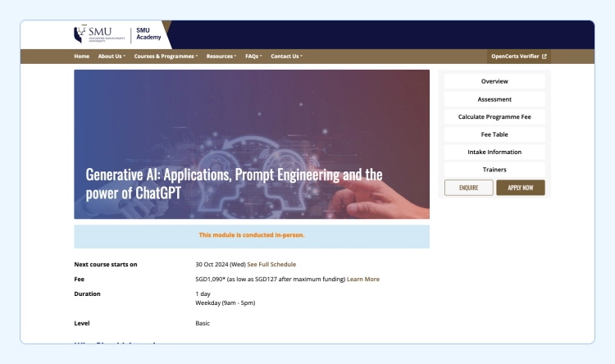This screenshot has width=615, height=364.
Task: Click the 'Level' label
Action: click(81, 323)
